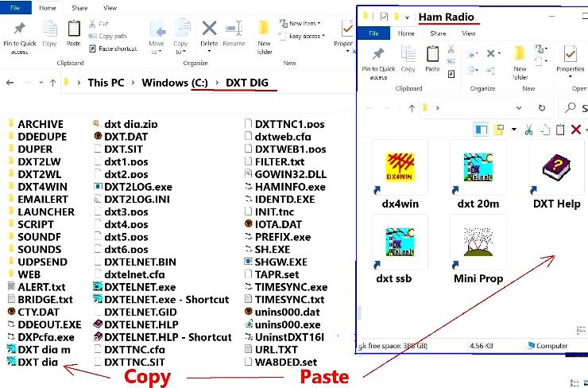Click Windows (C:) in the address breadcrumb

click(x=175, y=83)
